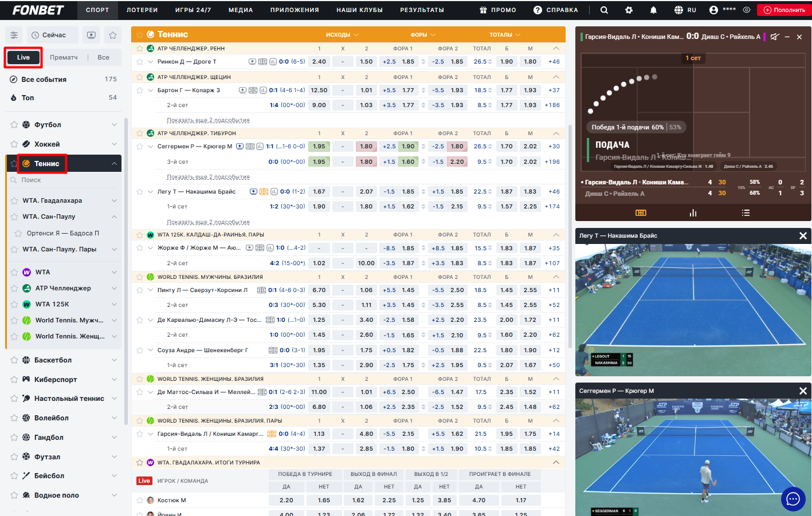The width and height of the screenshot is (812, 516).
Task: Expand WTA. Гвадалахара in the sidebar
Action: point(114,201)
